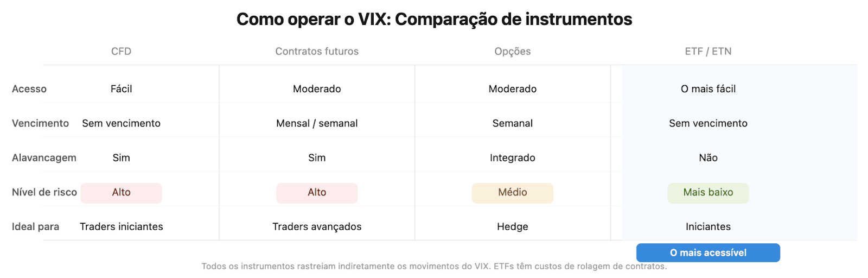Click the green "Mais baixo" risk badge
868x278 pixels.
(x=708, y=193)
